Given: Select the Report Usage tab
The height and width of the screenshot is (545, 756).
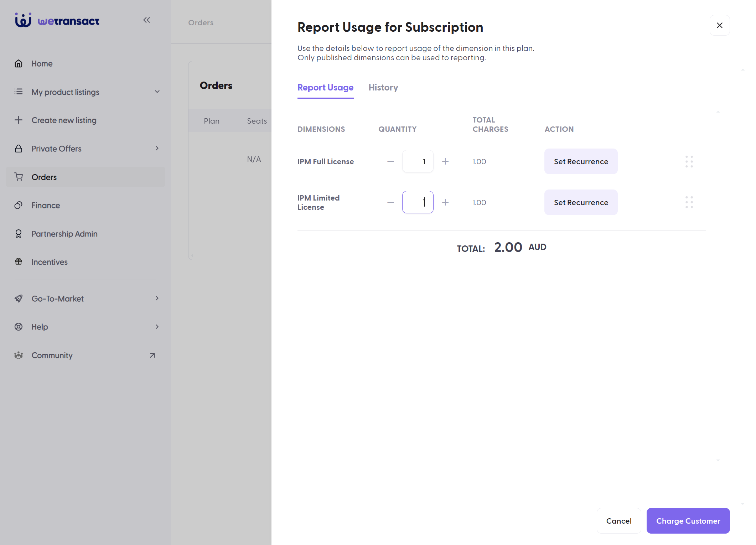Looking at the screenshot, I should [325, 88].
